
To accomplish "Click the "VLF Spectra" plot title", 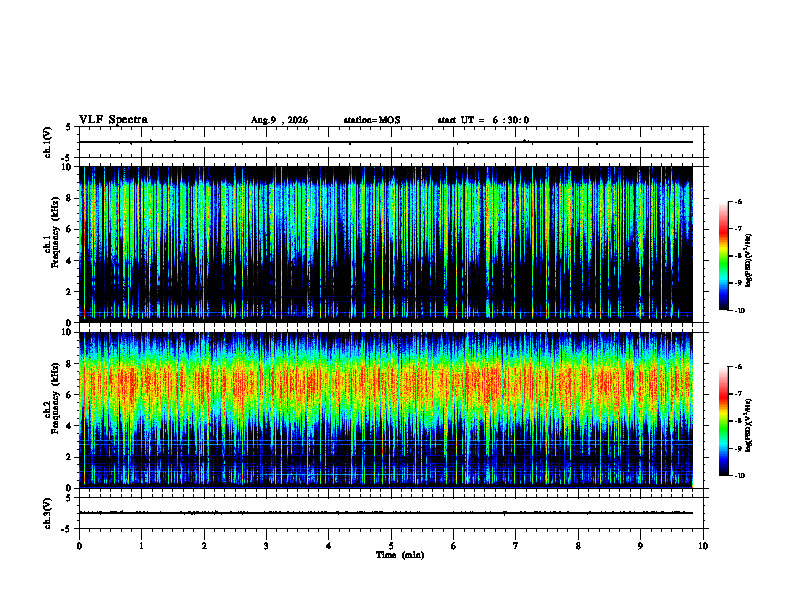I will pos(113,120).
